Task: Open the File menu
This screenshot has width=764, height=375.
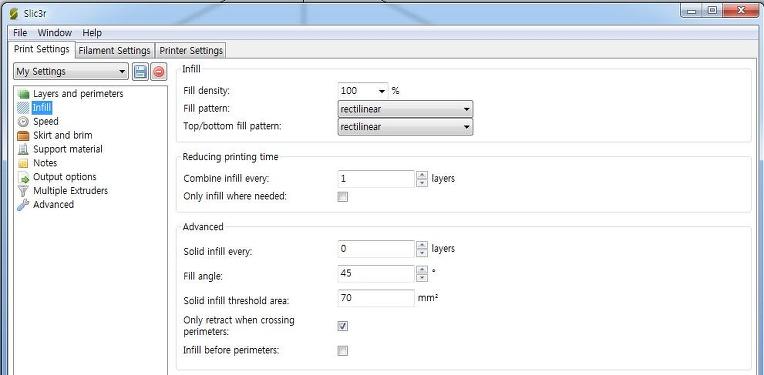Action: point(20,33)
